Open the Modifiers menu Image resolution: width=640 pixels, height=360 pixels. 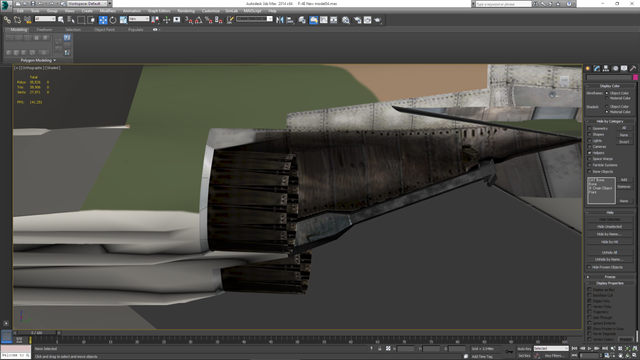(x=108, y=11)
